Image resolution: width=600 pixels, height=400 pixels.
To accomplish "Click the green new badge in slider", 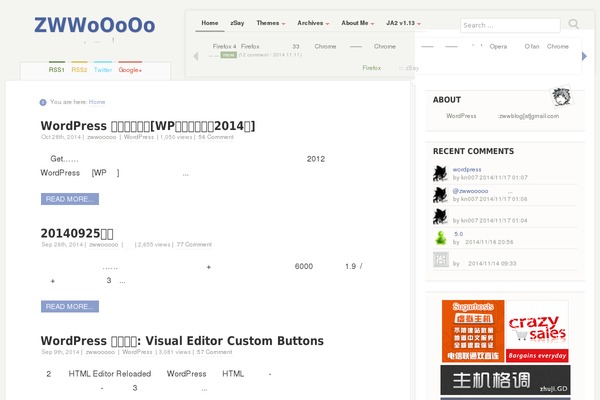I will (x=228, y=55).
